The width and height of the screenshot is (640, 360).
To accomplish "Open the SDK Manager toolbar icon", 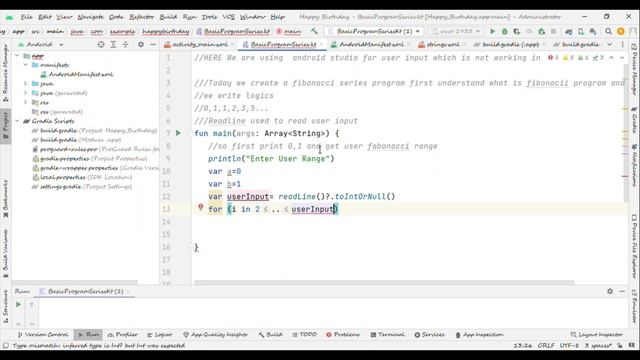I will (593, 31).
